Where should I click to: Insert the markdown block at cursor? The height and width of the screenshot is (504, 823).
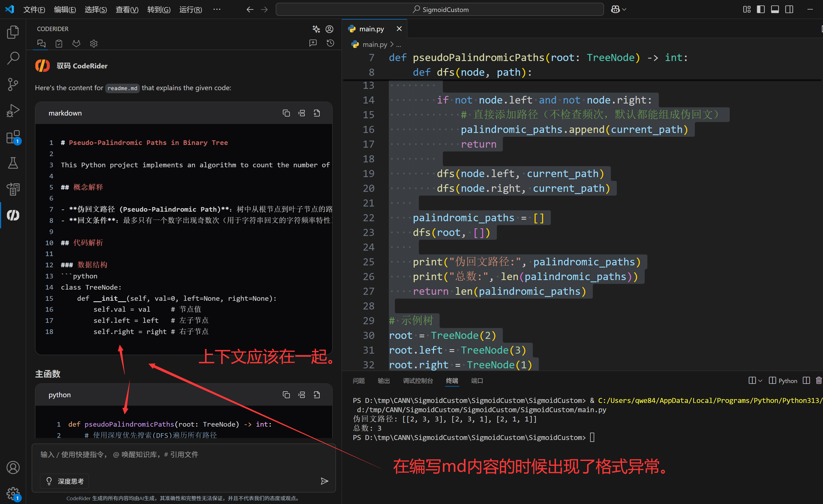pos(302,113)
